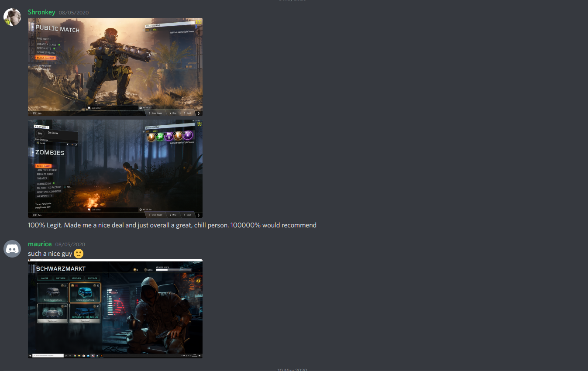Click maurice's default Discord avatar
Viewport: 588px width, 371px height.
point(12,249)
